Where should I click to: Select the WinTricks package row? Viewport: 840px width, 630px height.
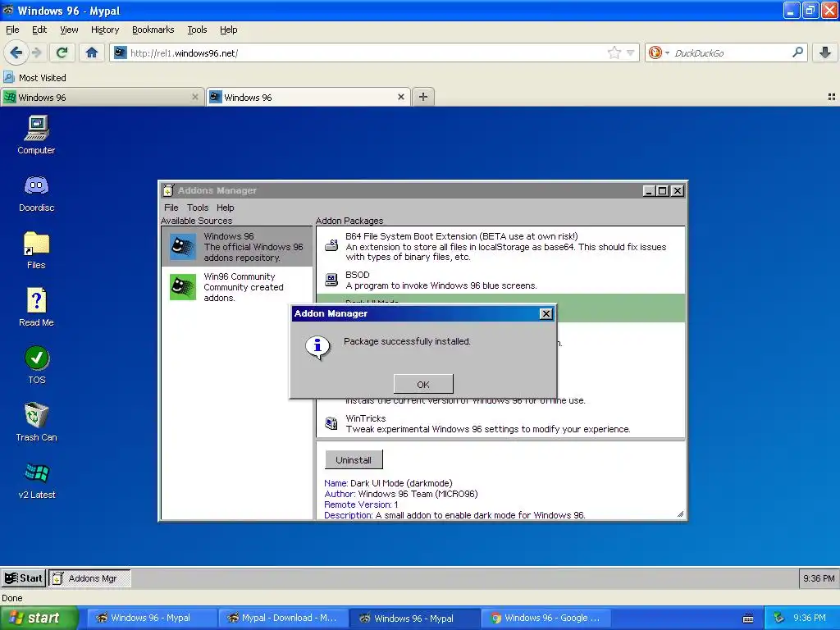(501, 423)
